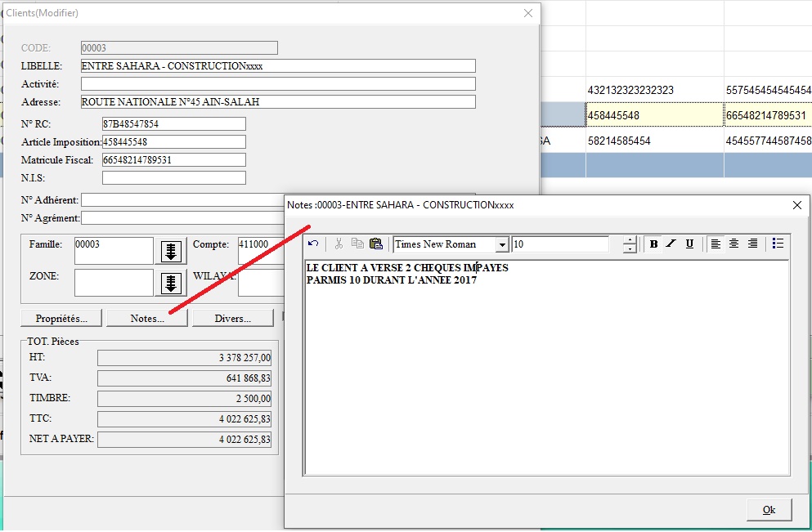Open the ZONE selection list button
The image size is (812, 532).
171,283
